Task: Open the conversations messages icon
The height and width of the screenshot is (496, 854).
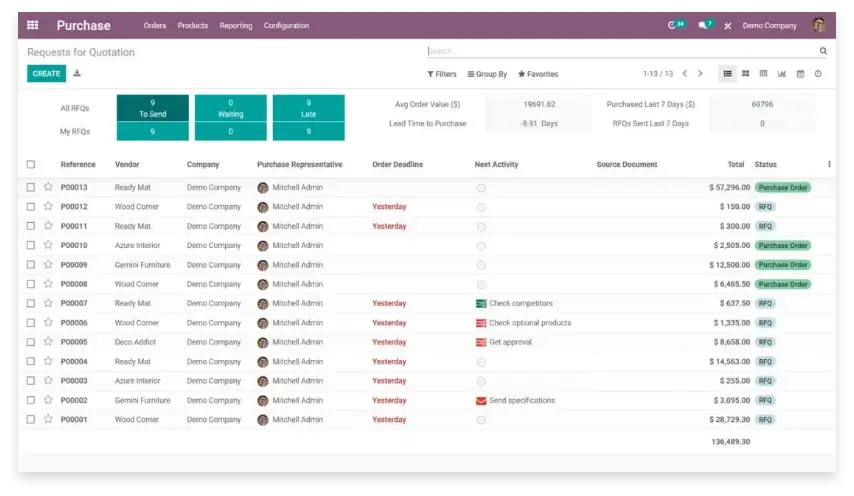Action: [x=705, y=25]
